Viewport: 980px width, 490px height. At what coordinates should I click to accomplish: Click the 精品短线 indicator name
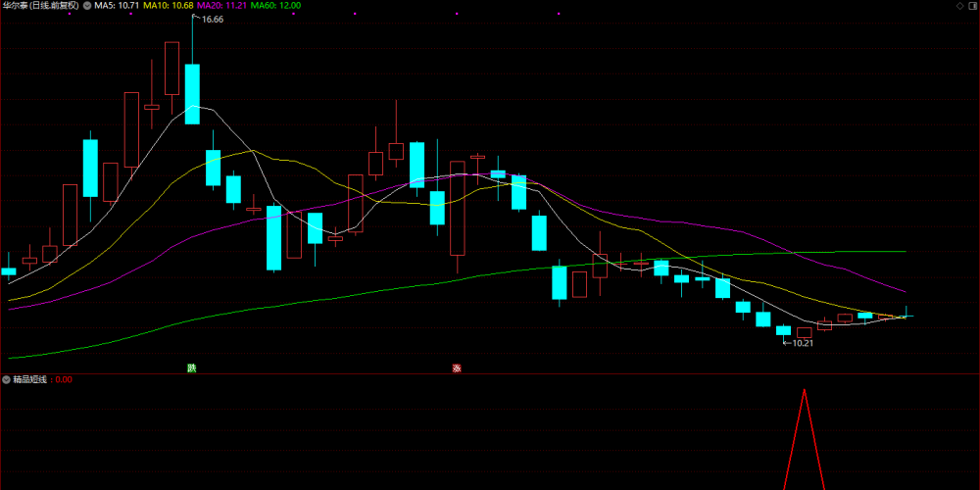(x=29, y=379)
